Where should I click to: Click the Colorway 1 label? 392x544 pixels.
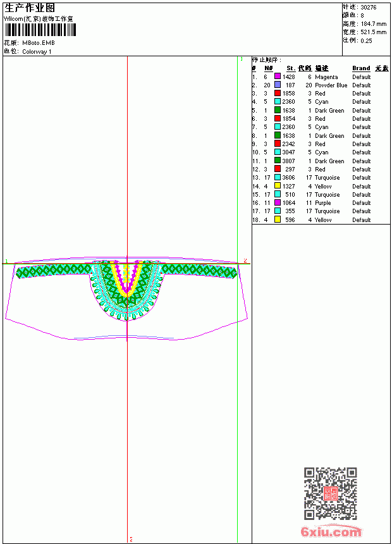click(37, 52)
